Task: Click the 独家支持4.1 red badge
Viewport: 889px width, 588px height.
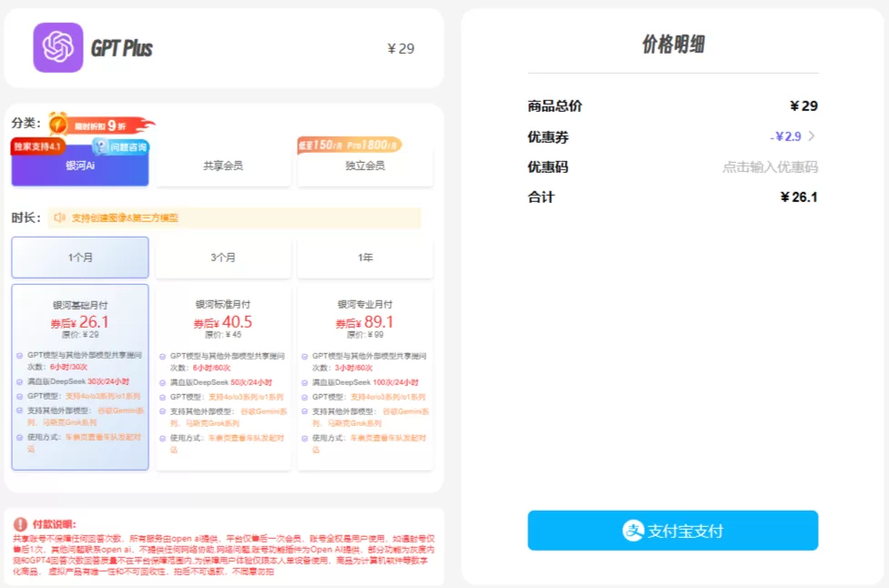Action: (x=37, y=147)
